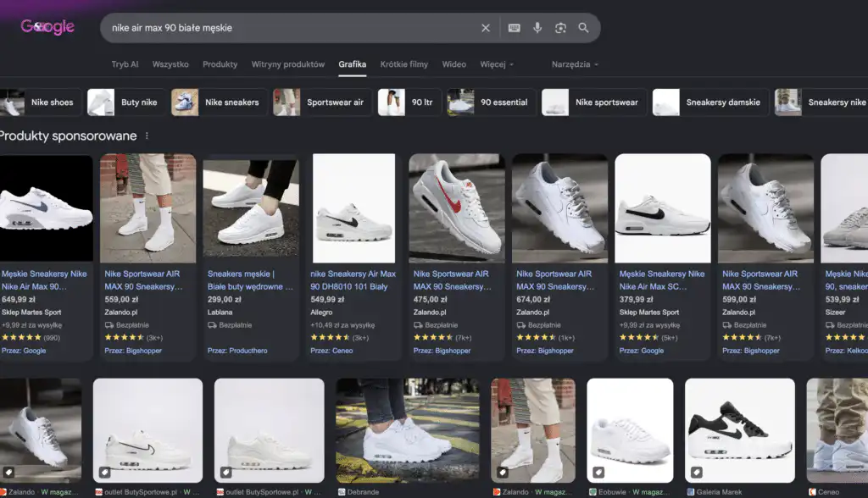
Task: Select the Buty nike filter chip
Action: (x=127, y=102)
